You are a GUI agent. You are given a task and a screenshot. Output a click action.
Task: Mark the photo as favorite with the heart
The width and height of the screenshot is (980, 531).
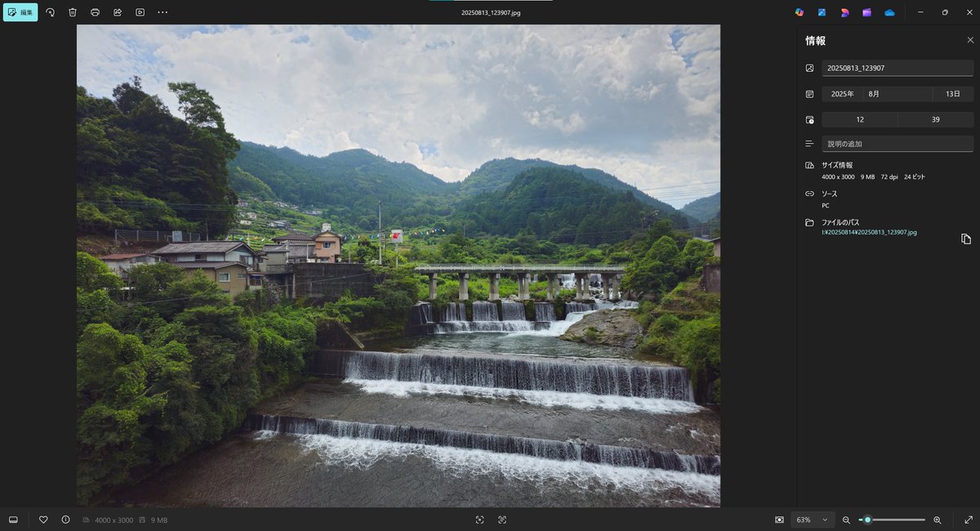[43, 520]
